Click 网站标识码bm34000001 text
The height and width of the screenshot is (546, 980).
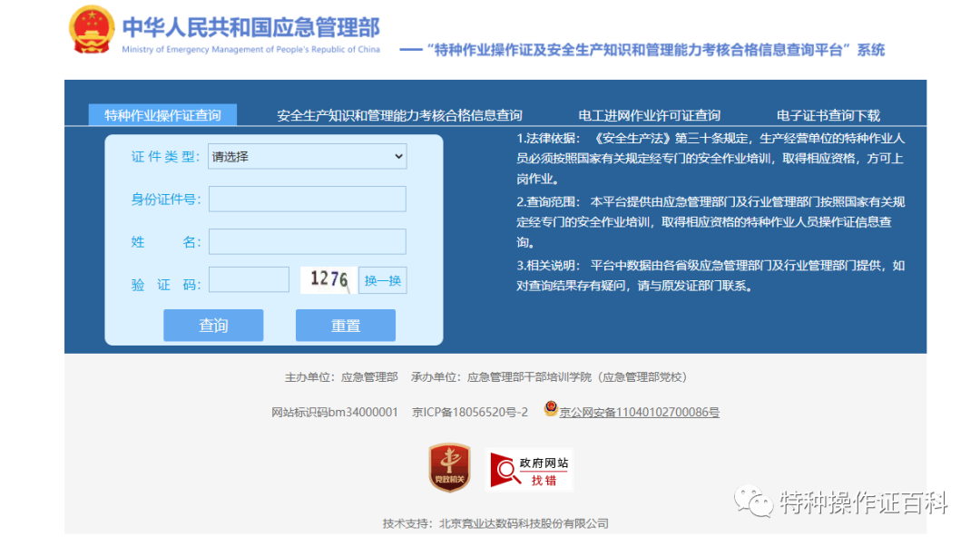pyautogui.click(x=334, y=413)
